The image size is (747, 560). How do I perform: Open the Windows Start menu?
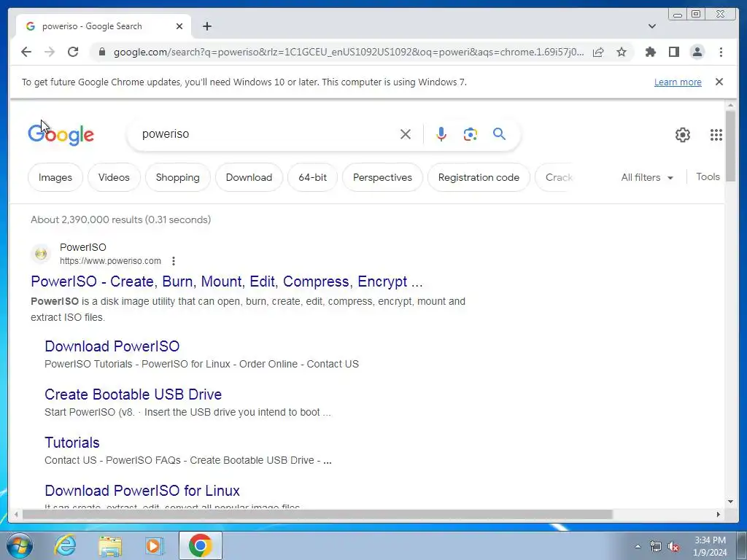(20, 545)
